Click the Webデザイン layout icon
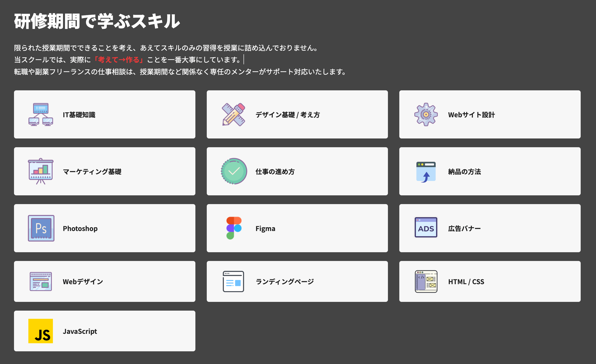Viewport: 596px width, 364px height. pos(41,281)
